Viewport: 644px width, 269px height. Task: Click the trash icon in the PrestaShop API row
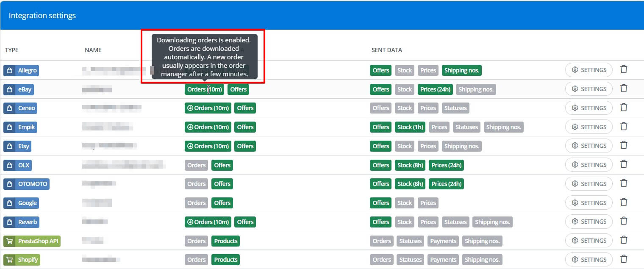coord(624,240)
